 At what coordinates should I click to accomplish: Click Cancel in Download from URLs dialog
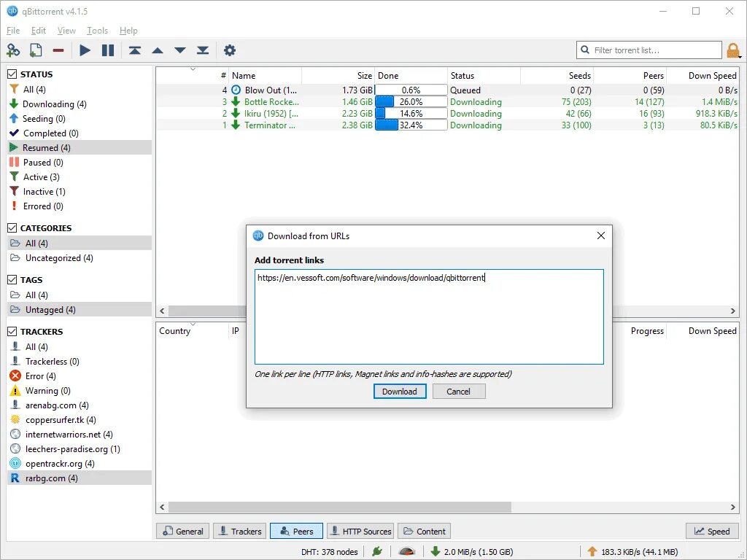pyautogui.click(x=459, y=392)
